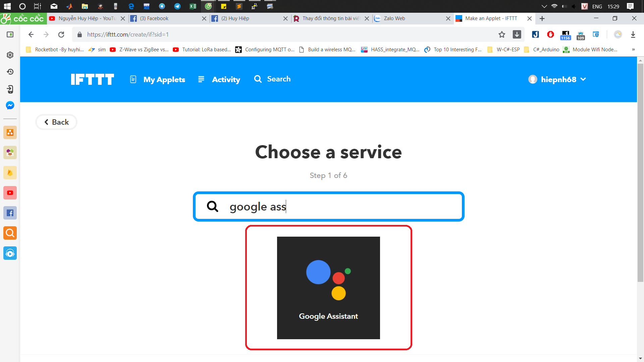Switch to Zalo Web tab
Image resolution: width=644 pixels, height=362 pixels.
[x=412, y=18]
